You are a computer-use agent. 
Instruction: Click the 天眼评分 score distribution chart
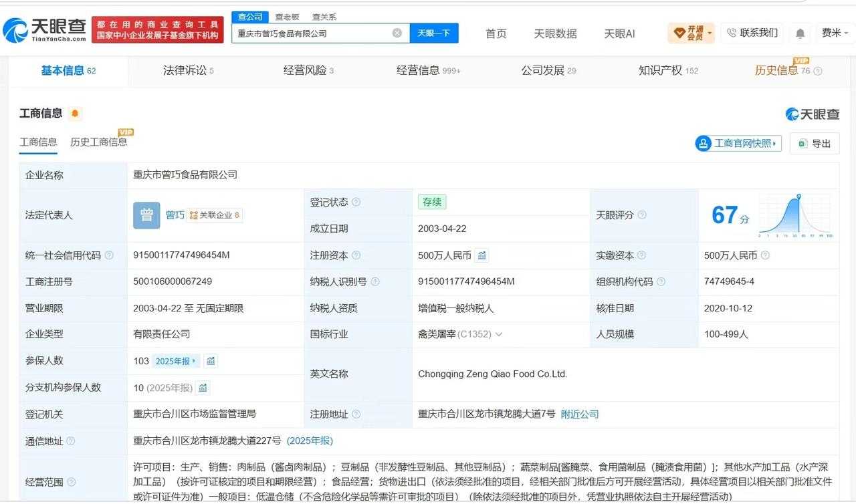(795, 216)
